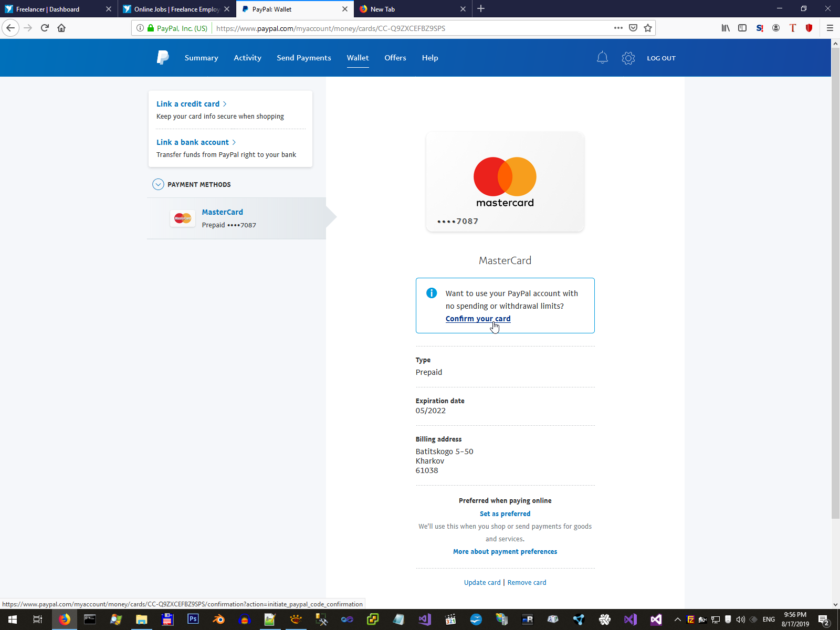Switch to the New Tab browser tab
The height and width of the screenshot is (630, 840).
point(412,9)
